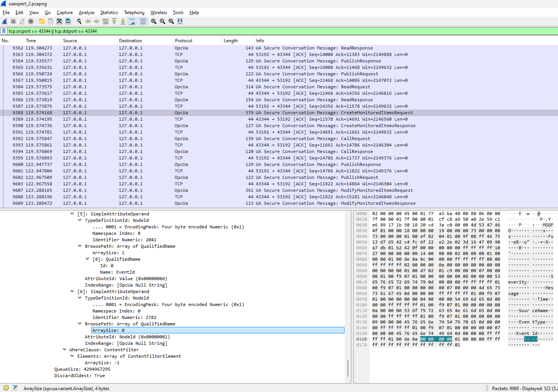Save this capture file
This screenshot has width=558, height=392.
[x=51, y=21]
